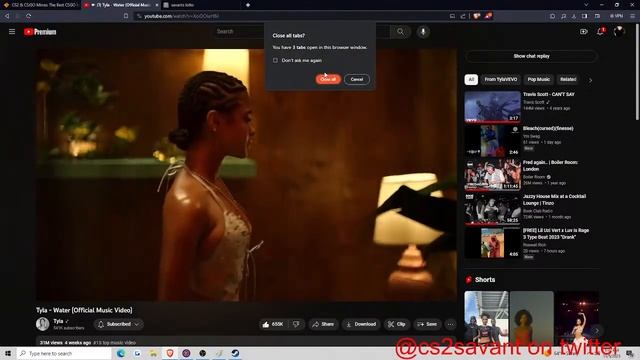Open the Brave VPN button
The image size is (640, 360).
(616, 16)
